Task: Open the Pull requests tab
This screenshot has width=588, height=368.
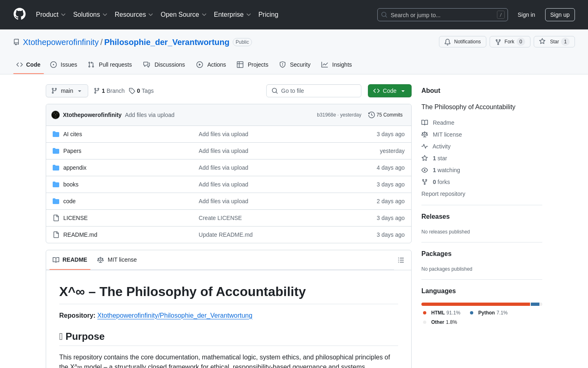Action: click(x=110, y=65)
